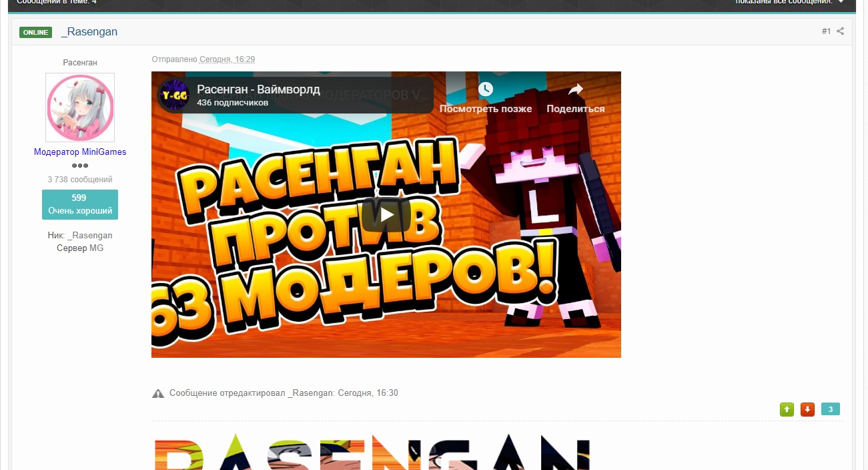The width and height of the screenshot is (868, 470).
Task: Click the 436 подписчиков subscriber count
Action: tap(232, 103)
